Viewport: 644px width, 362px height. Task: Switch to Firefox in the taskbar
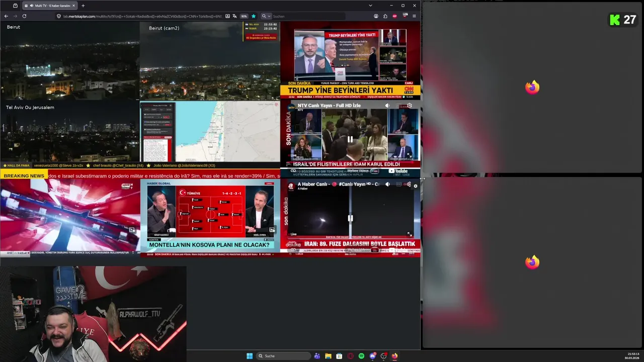click(x=394, y=356)
